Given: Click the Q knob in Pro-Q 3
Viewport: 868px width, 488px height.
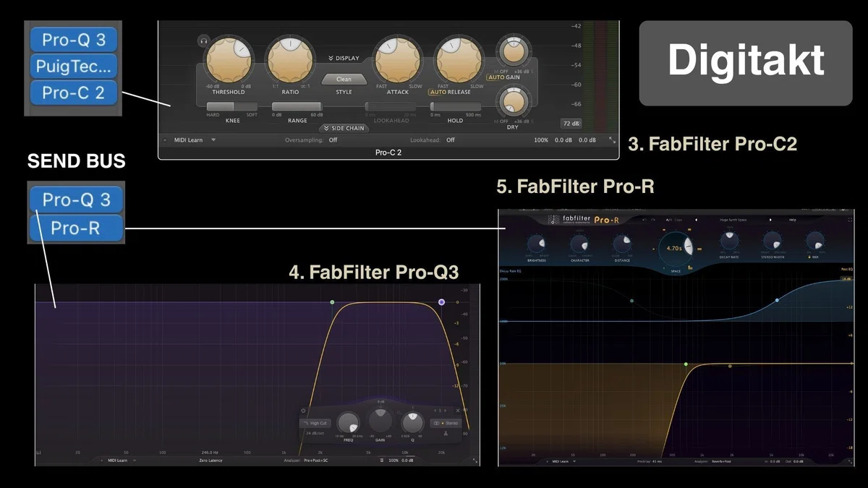Looking at the screenshot, I should 412,422.
